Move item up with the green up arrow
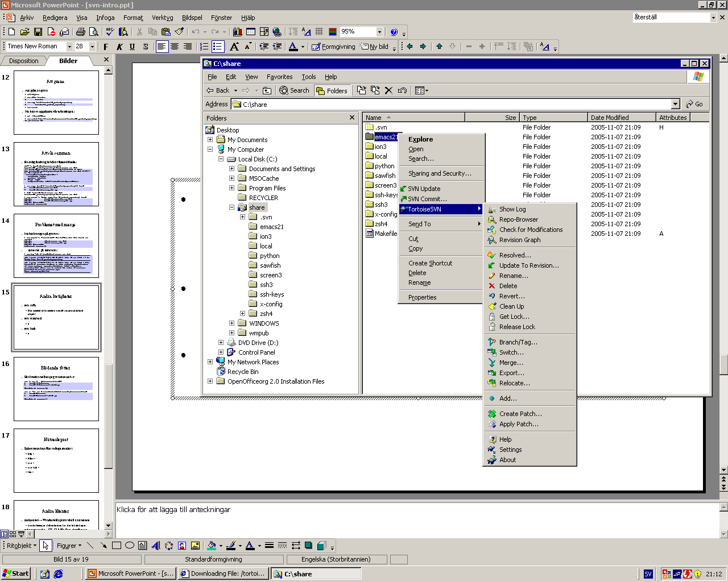Viewport: 728px width, 582px height. pos(439,47)
